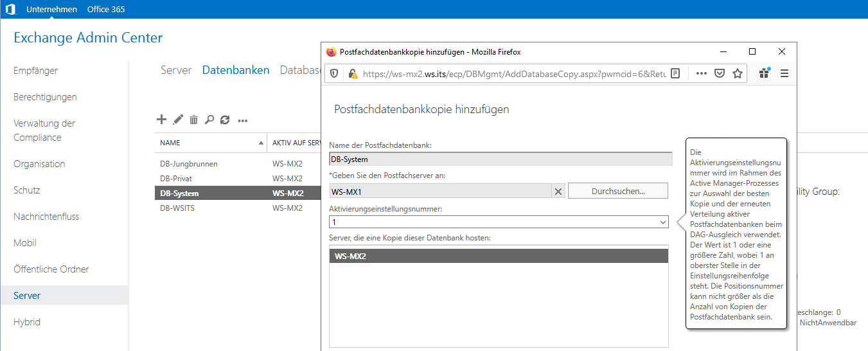Screen dimensions: 868x351
Task: Sort list by NAME column header
Action: (211, 143)
